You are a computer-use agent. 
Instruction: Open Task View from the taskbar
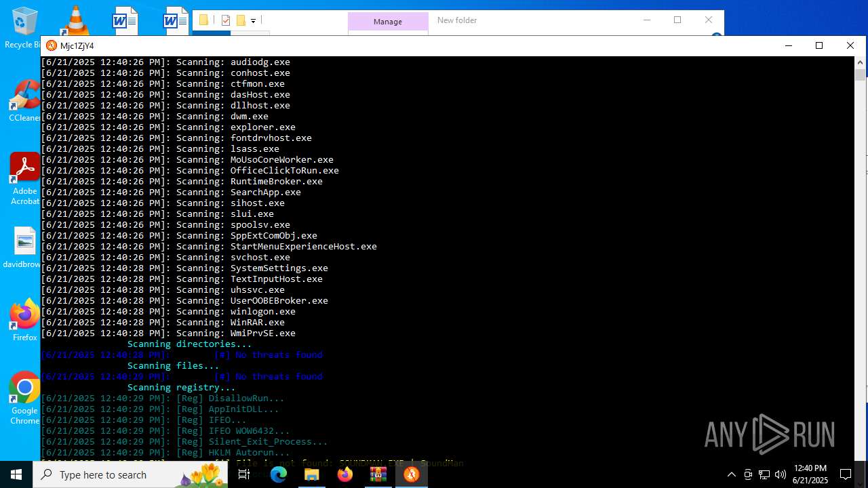pos(244,474)
